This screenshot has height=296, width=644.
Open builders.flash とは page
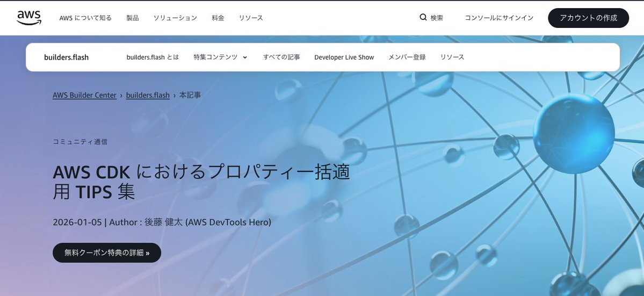153,57
